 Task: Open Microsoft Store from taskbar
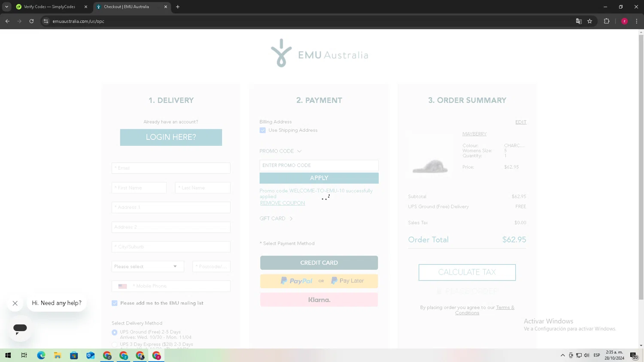point(74,355)
